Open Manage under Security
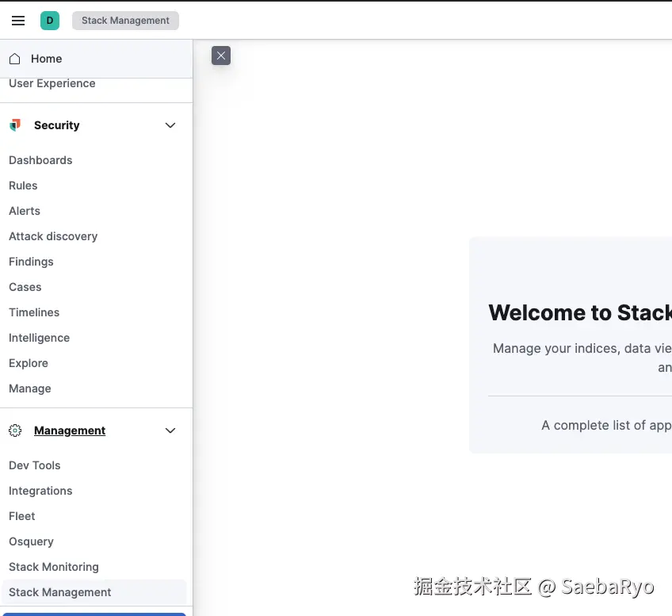This screenshot has height=616, width=672. [x=29, y=388]
